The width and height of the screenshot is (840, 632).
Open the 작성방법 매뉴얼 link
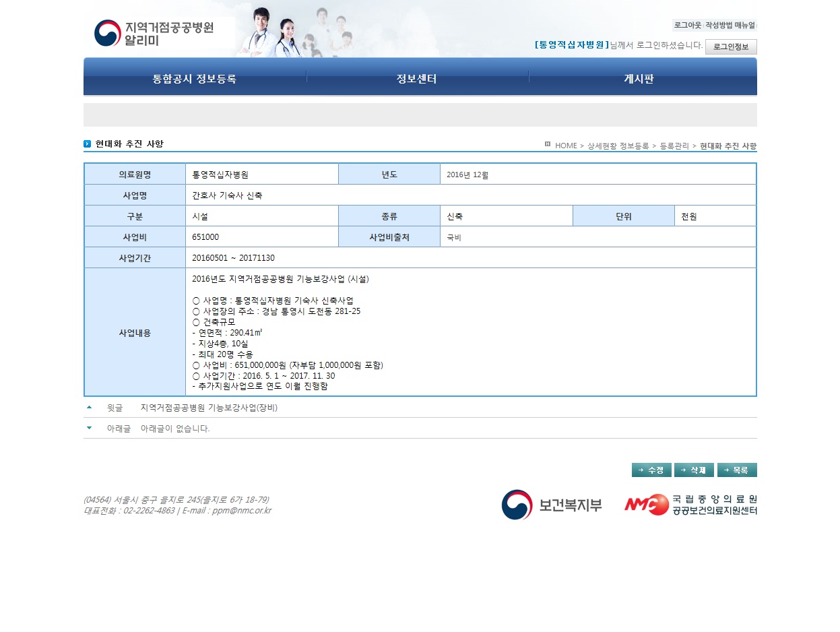(730, 25)
